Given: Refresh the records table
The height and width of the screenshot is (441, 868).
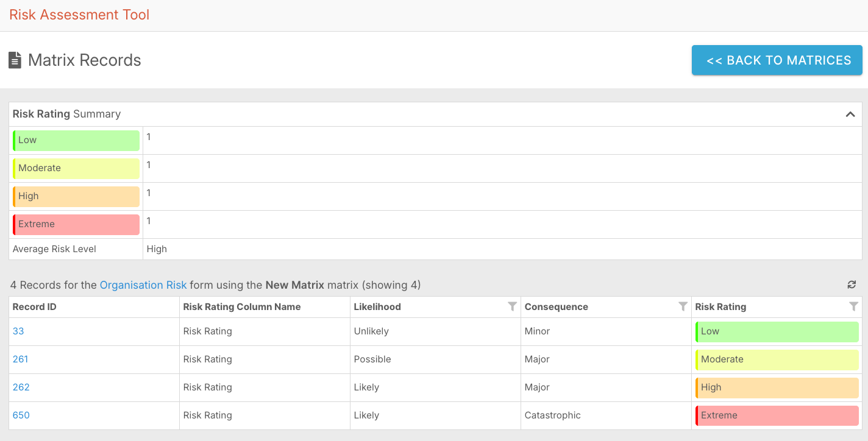Looking at the screenshot, I should pyautogui.click(x=852, y=284).
